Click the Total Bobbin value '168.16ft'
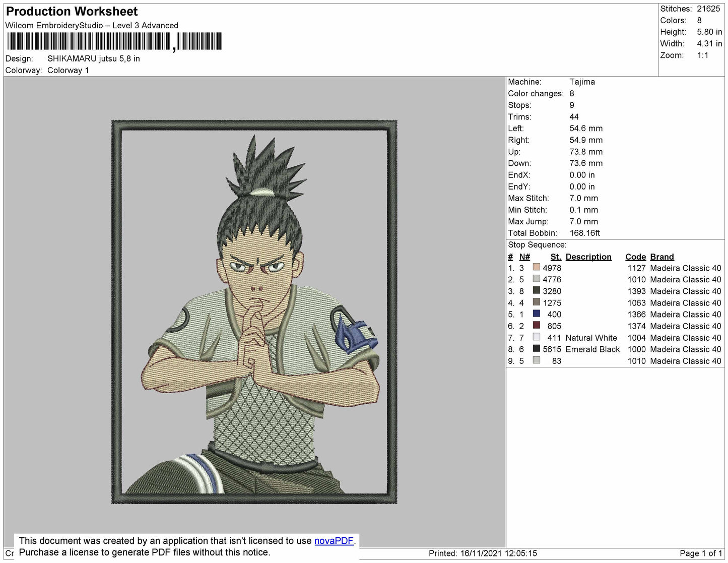The height and width of the screenshot is (563, 728). 584,233
